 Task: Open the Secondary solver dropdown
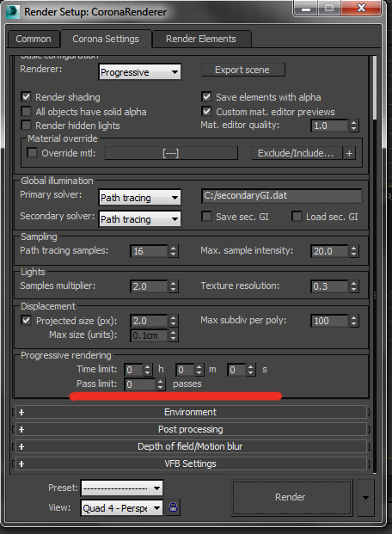pyautogui.click(x=139, y=219)
